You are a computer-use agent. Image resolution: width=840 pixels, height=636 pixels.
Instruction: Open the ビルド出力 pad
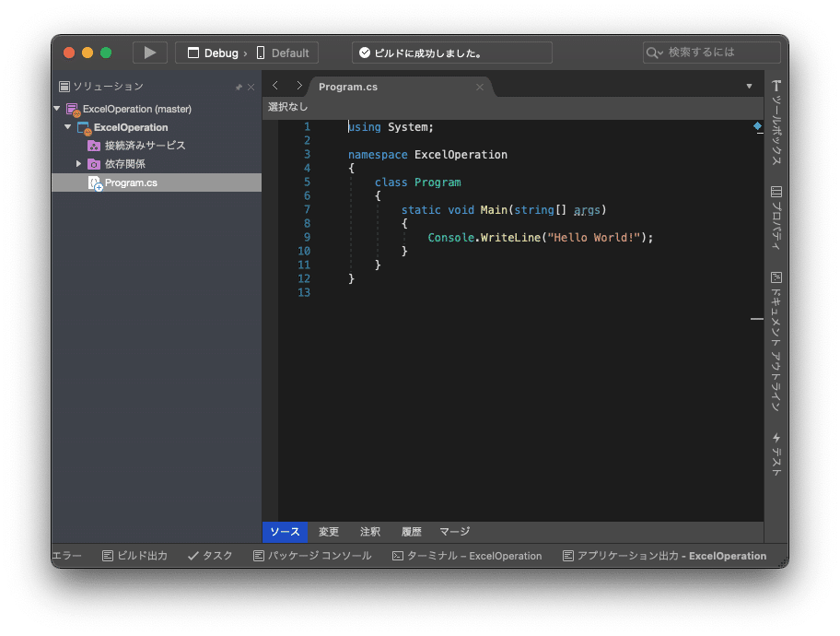pos(135,556)
